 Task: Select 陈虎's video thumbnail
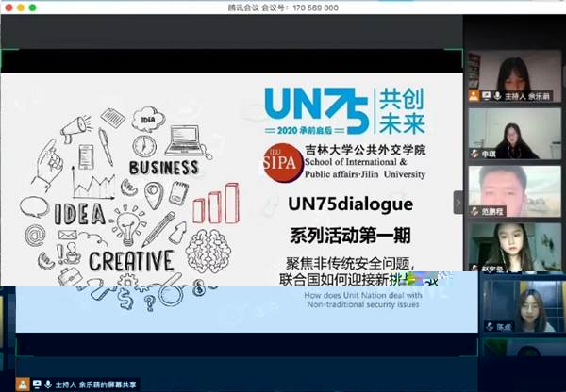[x=523, y=306]
